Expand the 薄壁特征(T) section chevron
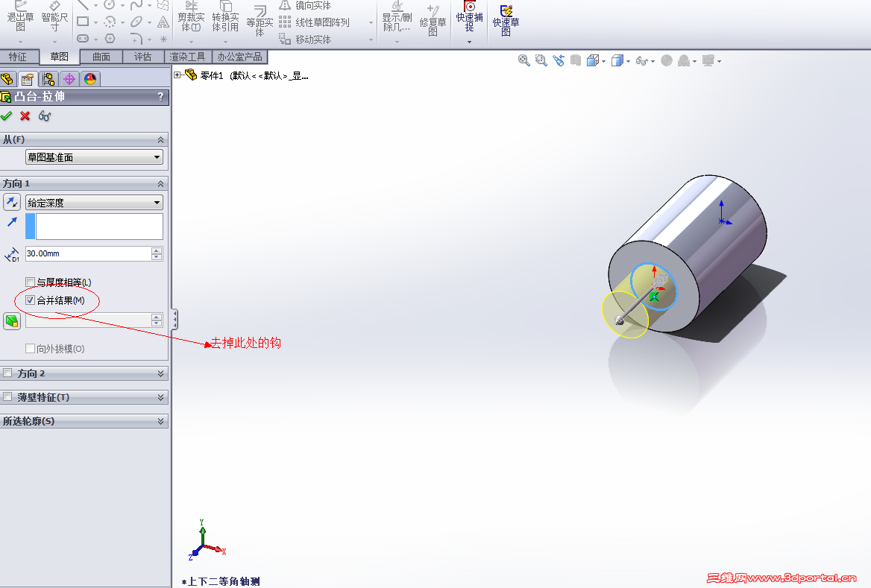 pyautogui.click(x=160, y=397)
